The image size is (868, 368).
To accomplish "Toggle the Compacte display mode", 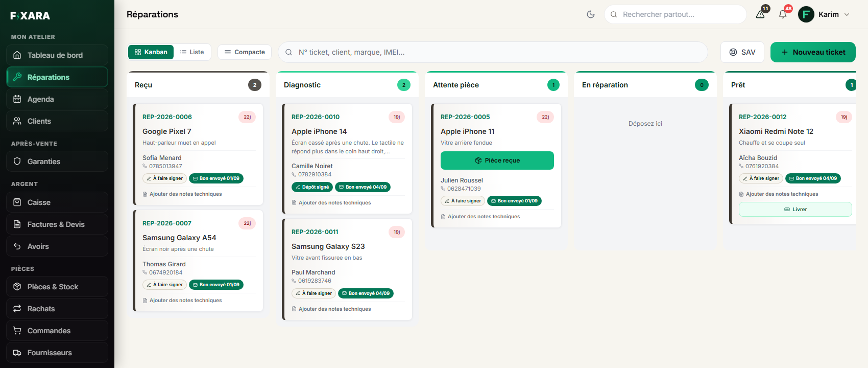I will click(245, 52).
